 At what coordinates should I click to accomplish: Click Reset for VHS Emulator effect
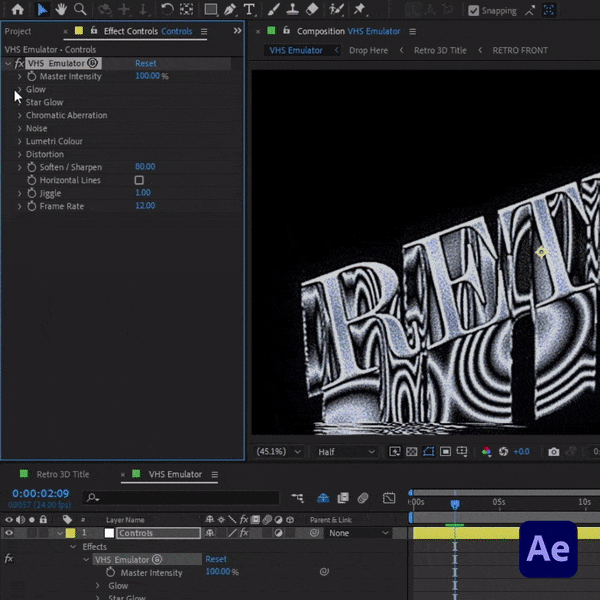[x=146, y=63]
